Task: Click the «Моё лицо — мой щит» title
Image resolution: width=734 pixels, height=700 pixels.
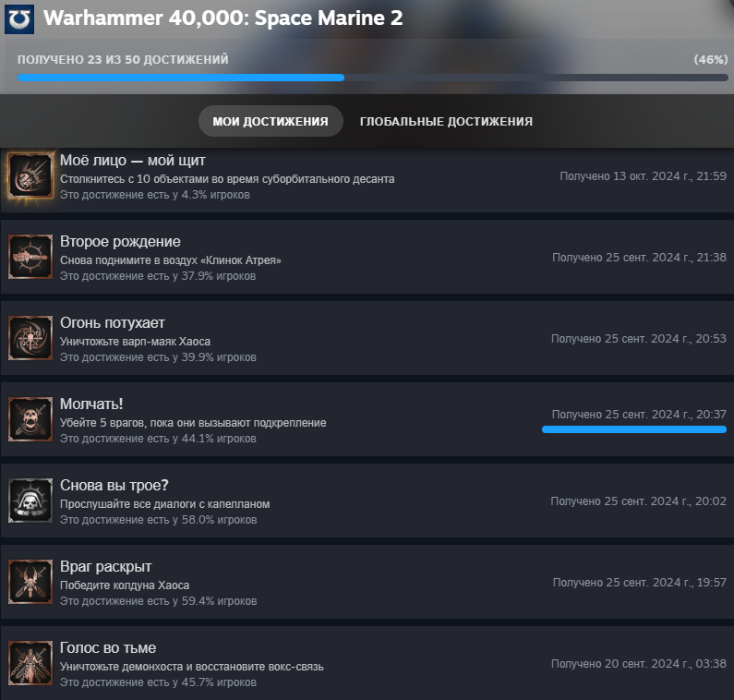Action: click(x=132, y=160)
